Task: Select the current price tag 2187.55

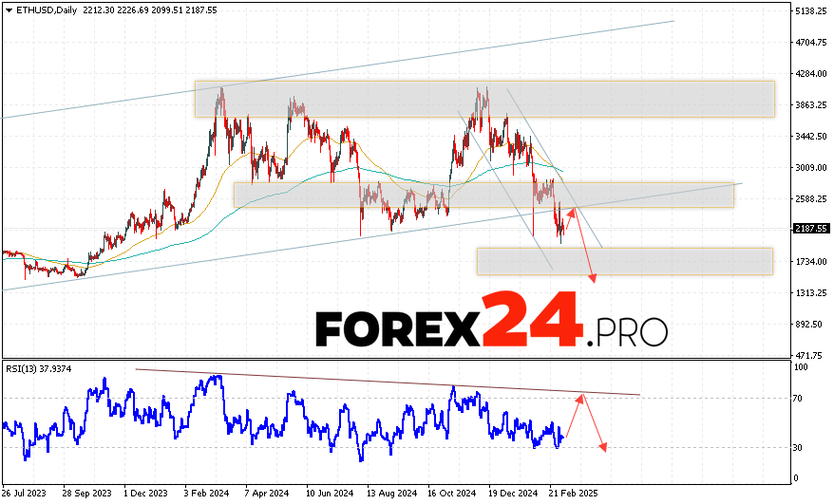Action: (810, 229)
